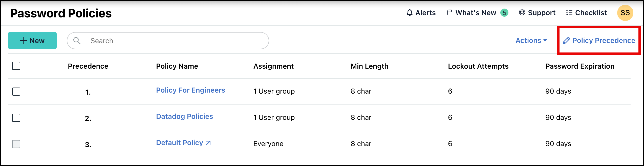Viewport: 644px width, 166px height.
Task: Open the Datadog Policies policy link
Action: pyautogui.click(x=184, y=116)
